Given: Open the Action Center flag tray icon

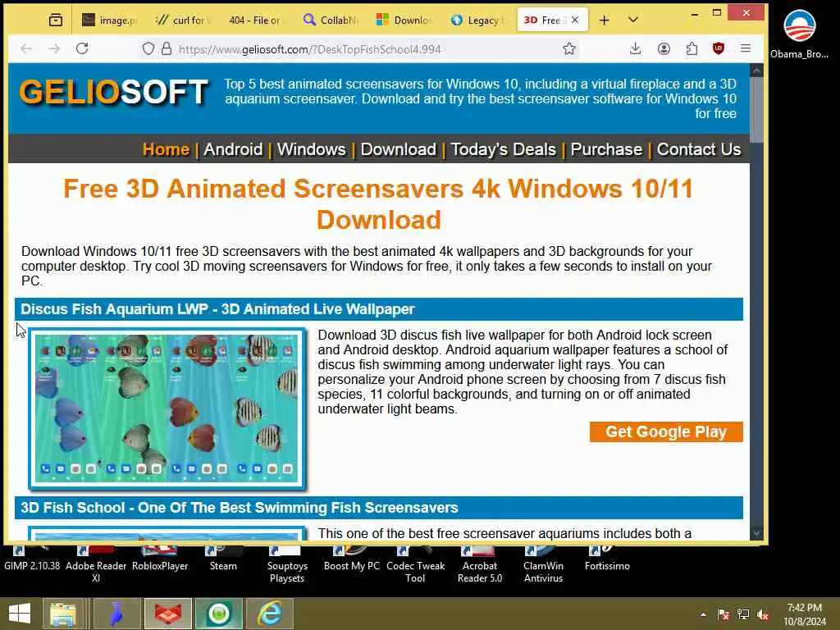Looking at the screenshot, I should [724, 614].
